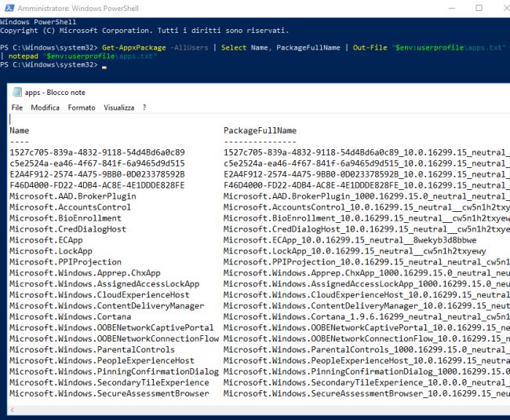This screenshot has height=420, width=510.
Task: Click the PowerShell icon in title bar
Action: pyautogui.click(x=9, y=8)
